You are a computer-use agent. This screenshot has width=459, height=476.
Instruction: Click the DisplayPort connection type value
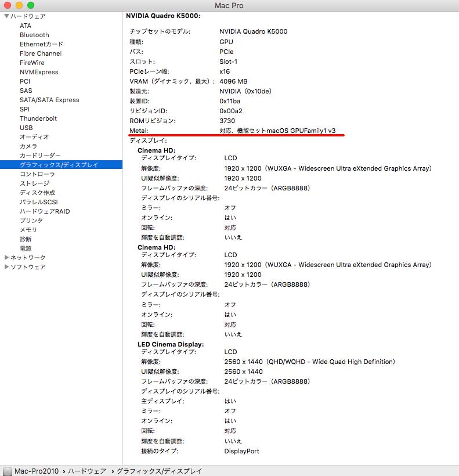[241, 451]
